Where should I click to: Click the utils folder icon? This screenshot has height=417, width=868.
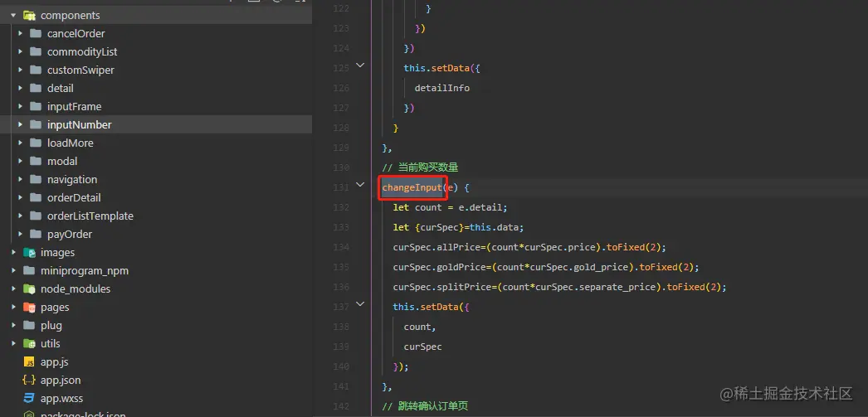pos(29,344)
